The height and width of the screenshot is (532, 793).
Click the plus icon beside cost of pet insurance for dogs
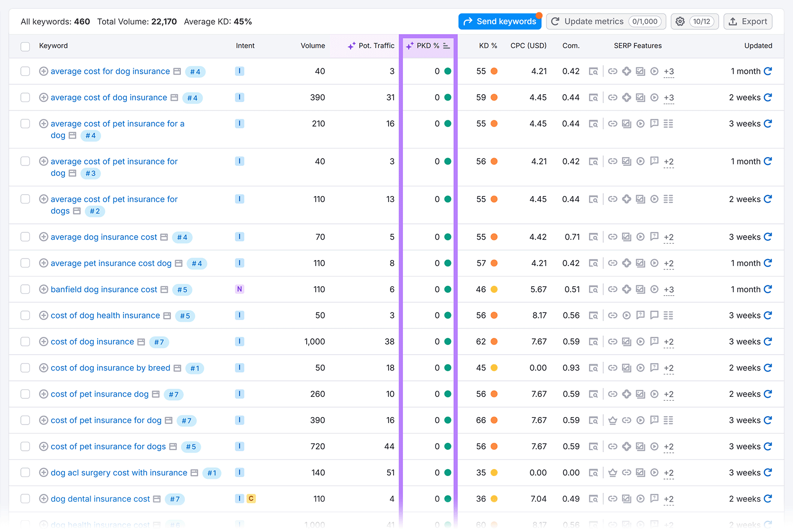coord(44,446)
